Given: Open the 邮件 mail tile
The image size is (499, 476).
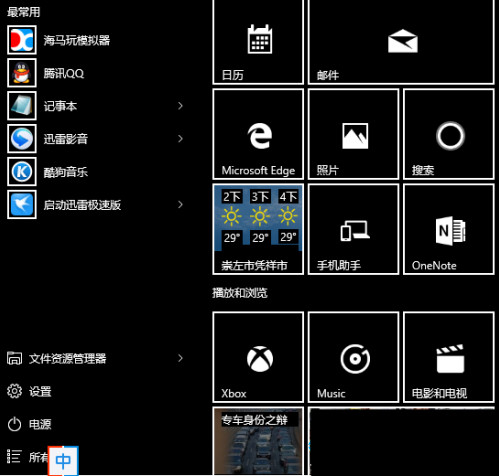Looking at the screenshot, I should 401,41.
